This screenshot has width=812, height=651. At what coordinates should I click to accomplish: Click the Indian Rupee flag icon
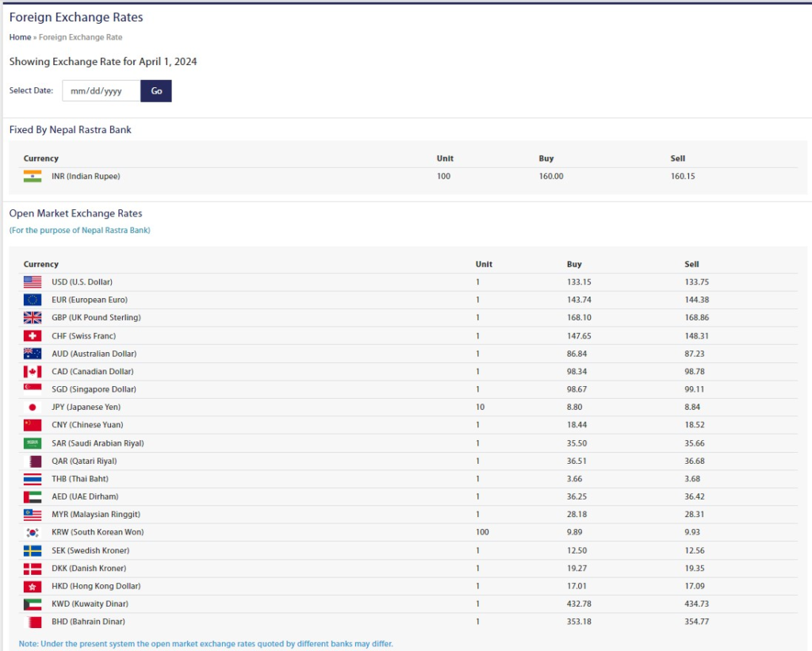click(x=33, y=176)
